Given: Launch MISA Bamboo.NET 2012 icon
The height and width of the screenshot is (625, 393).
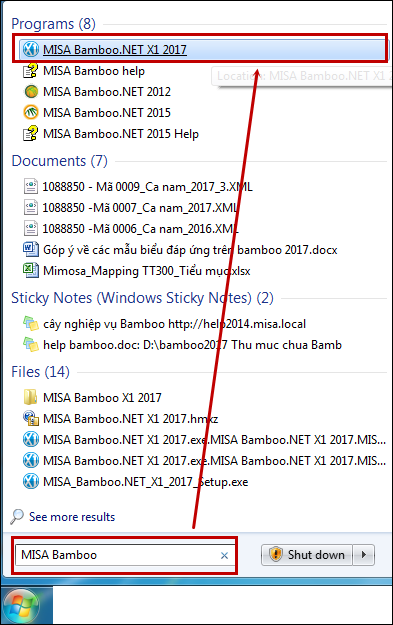Looking at the screenshot, I should point(31,92).
